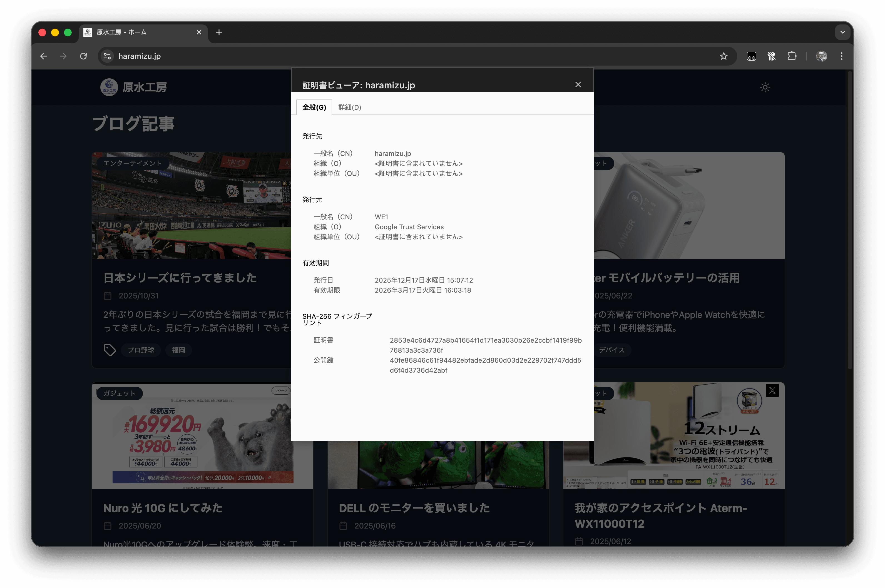Click the user profile avatar icon

[x=821, y=56]
